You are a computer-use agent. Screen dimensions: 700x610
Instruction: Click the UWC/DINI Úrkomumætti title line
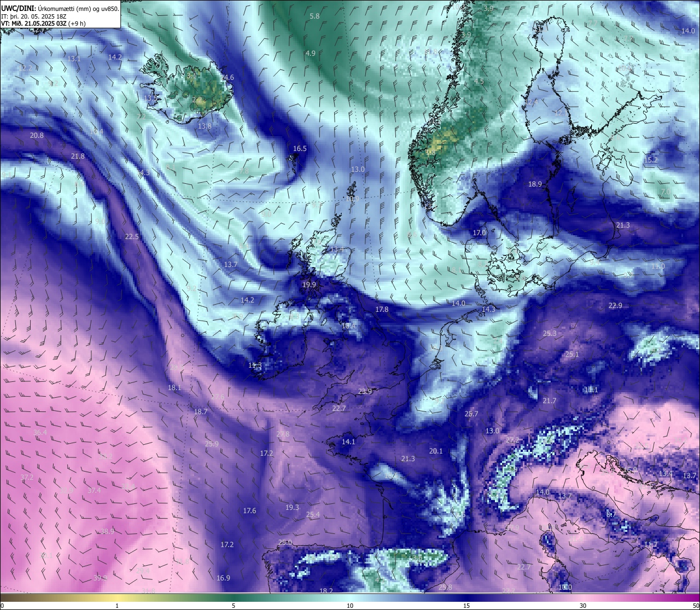[x=60, y=9]
